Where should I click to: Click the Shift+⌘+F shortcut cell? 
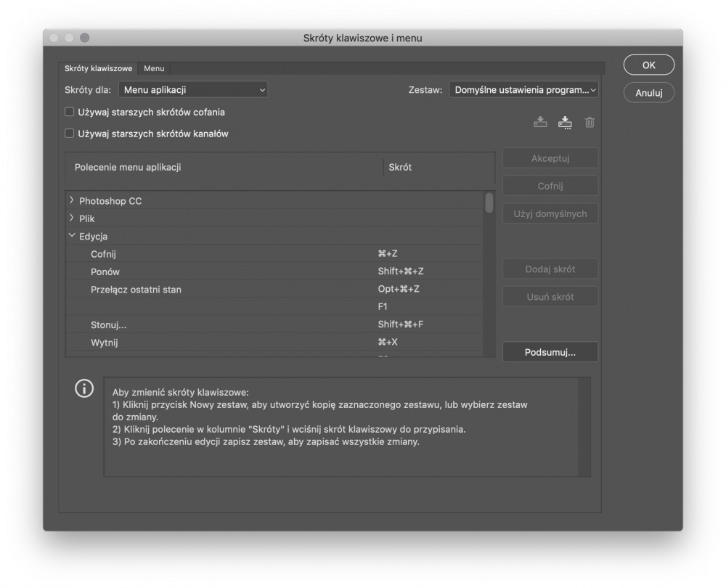click(401, 324)
